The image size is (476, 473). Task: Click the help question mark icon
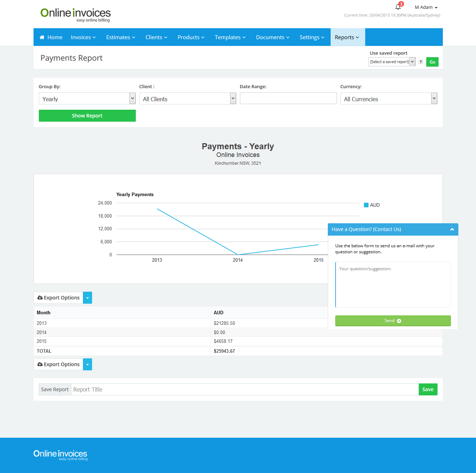click(x=421, y=62)
